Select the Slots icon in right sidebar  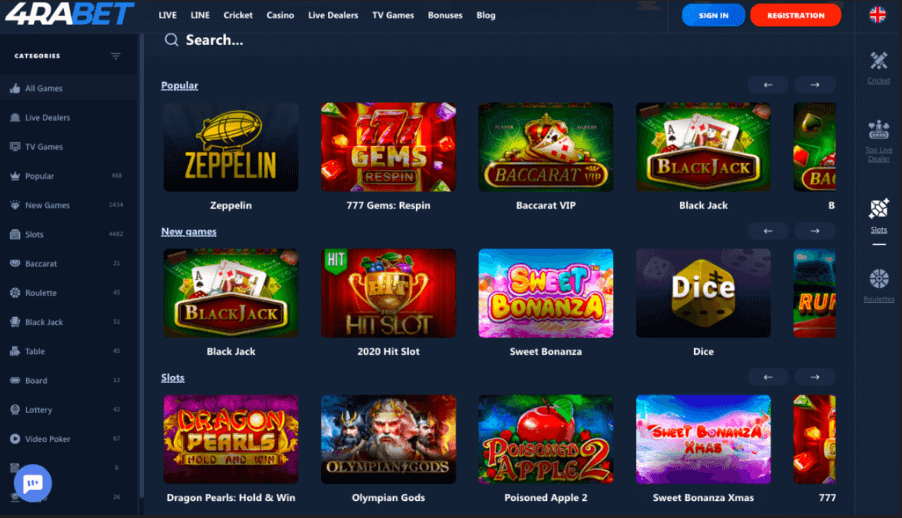pos(878,208)
